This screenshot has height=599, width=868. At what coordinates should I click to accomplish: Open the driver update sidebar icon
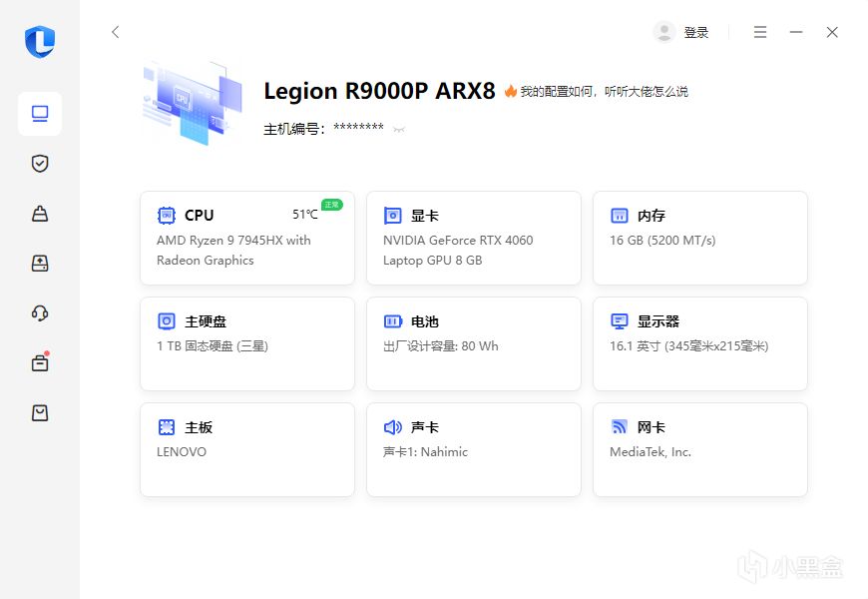tap(40, 264)
